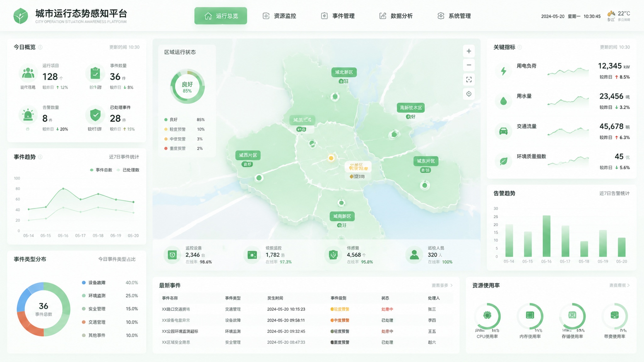Select the XX公园环境监测超标 event row
644x362 pixels.
306,331
